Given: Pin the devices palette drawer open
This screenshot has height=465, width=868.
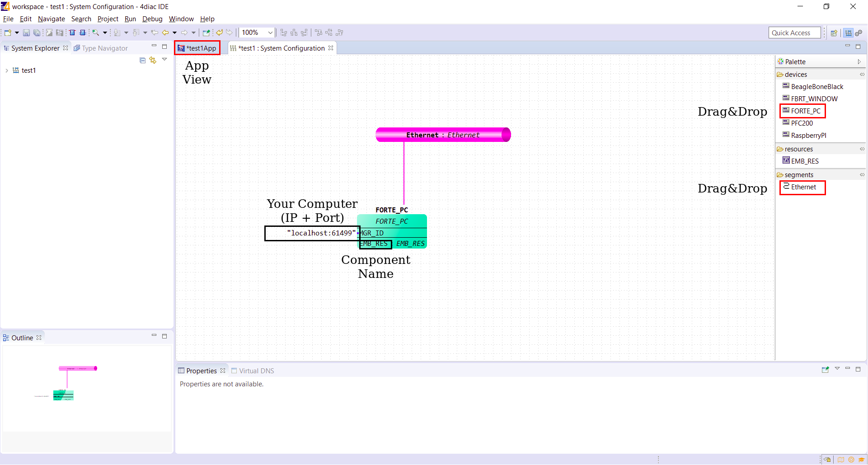Looking at the screenshot, I should click(x=862, y=75).
